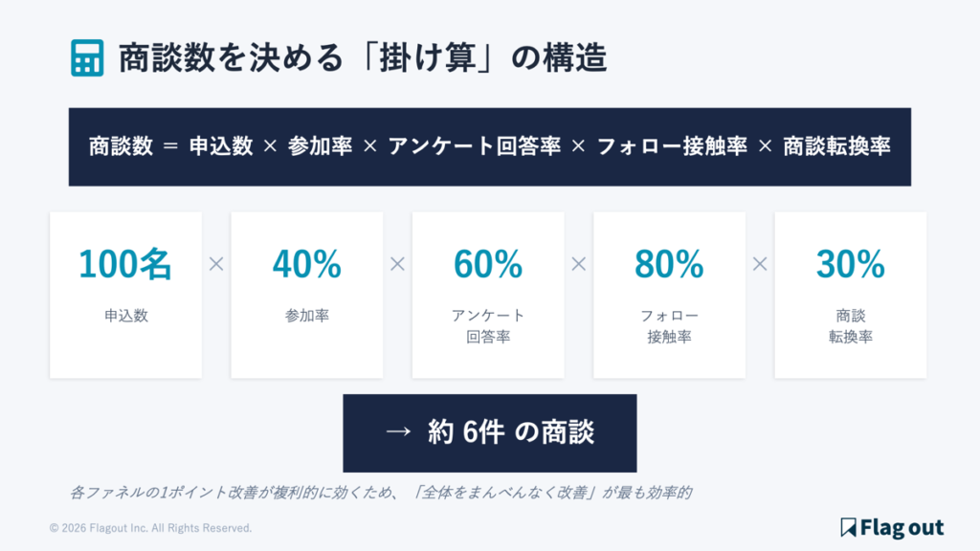Click the 30% value in the 商談転換率 card

point(850,265)
